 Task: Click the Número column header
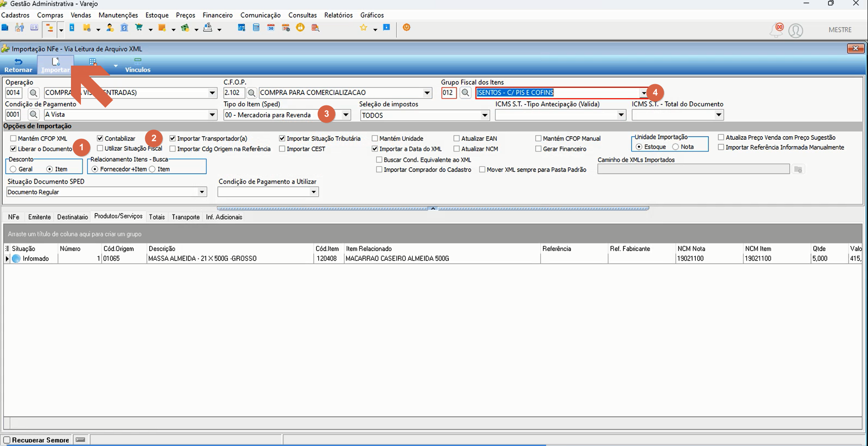(x=70, y=249)
